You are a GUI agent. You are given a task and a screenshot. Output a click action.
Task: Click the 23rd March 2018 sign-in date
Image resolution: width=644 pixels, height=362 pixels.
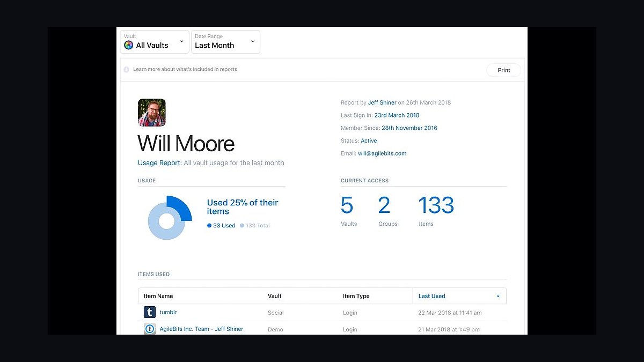(397, 115)
